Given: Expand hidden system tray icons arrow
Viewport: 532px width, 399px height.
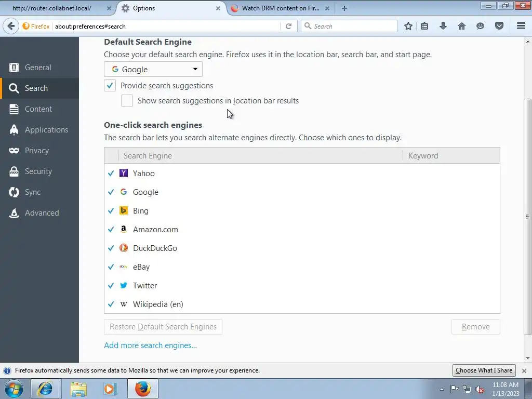Looking at the screenshot, I should (442, 389).
